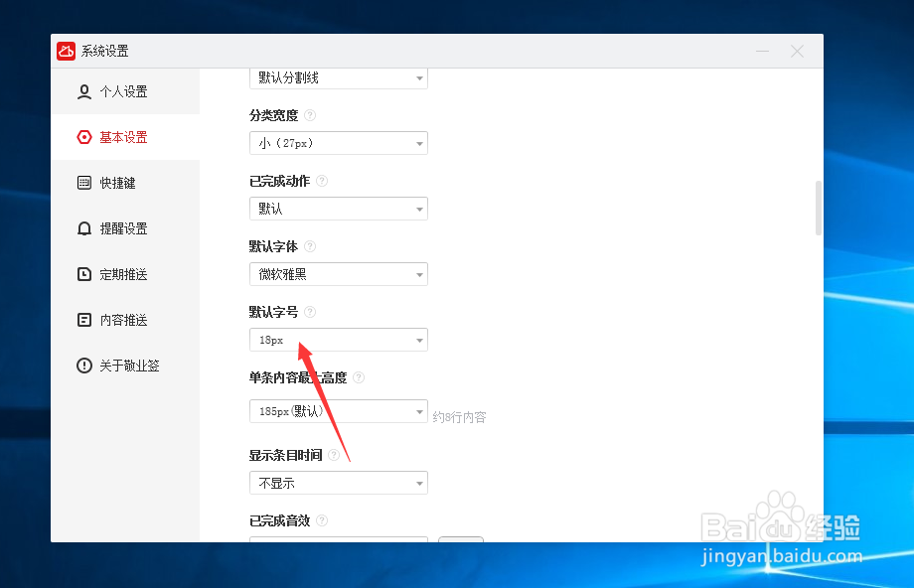
Task: Click the 快捷键 keyboard icon
Action: (x=84, y=183)
